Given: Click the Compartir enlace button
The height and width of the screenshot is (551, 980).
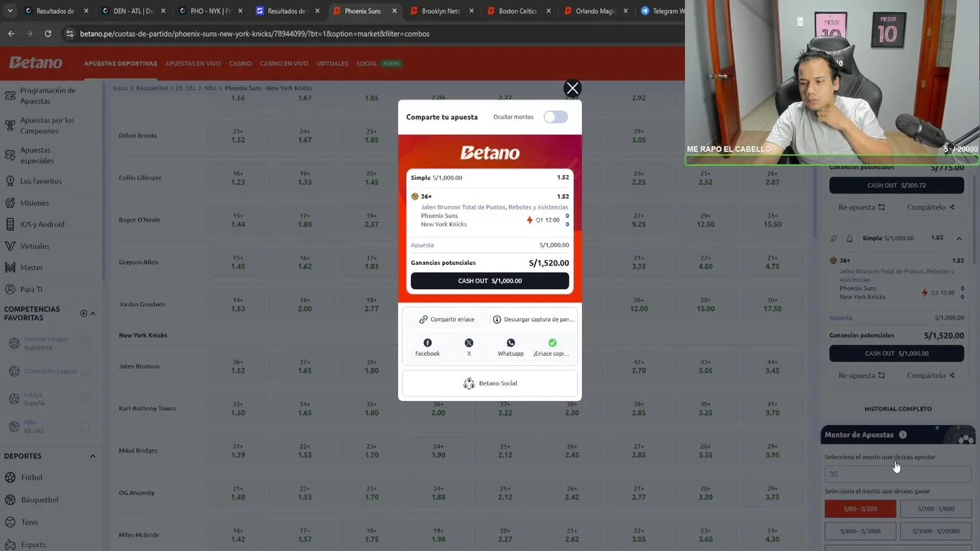Looking at the screenshot, I should pyautogui.click(x=447, y=319).
